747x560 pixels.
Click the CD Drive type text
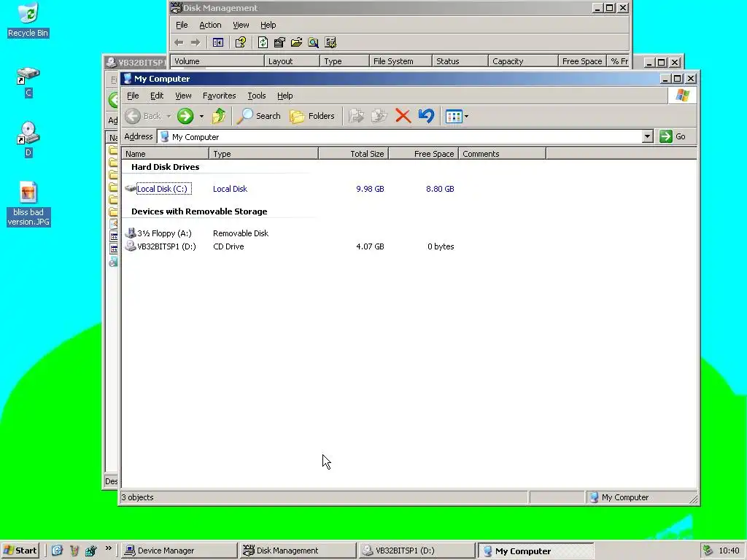tap(228, 246)
